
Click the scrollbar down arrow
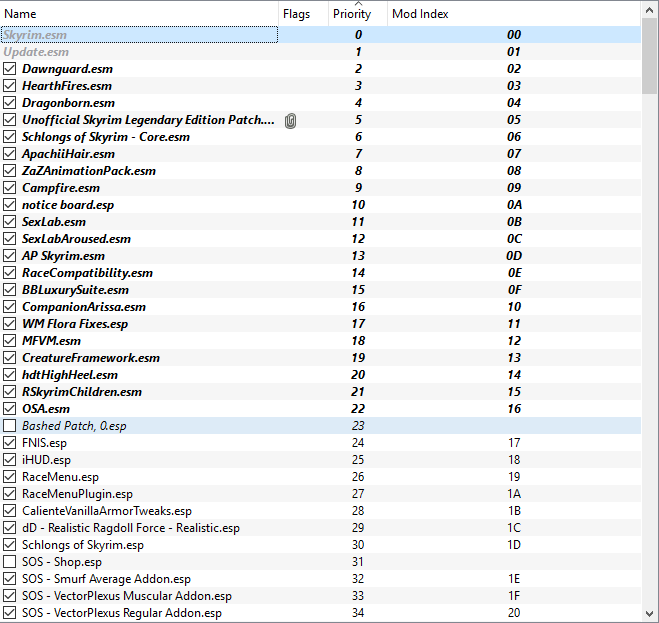[650, 614]
